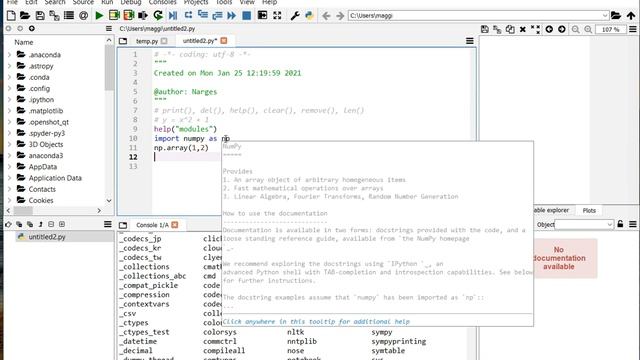Expand the .spyder-py3 folder

pos(9,133)
